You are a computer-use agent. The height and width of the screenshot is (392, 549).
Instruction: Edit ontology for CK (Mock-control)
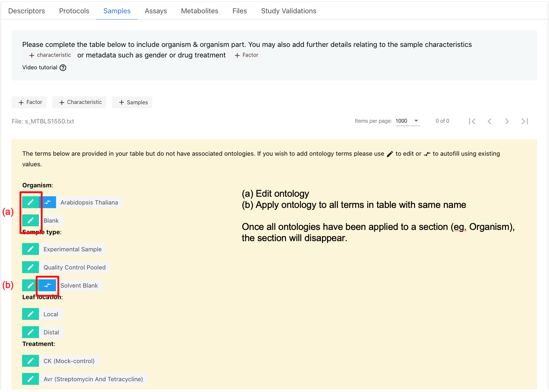point(30,361)
